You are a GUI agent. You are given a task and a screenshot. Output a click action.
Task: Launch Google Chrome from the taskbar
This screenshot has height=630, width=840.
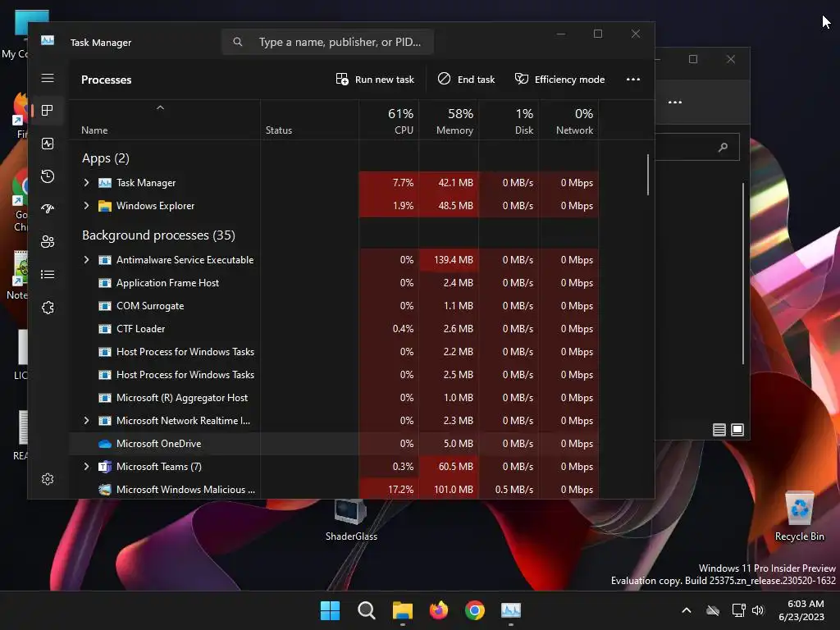pos(475,610)
